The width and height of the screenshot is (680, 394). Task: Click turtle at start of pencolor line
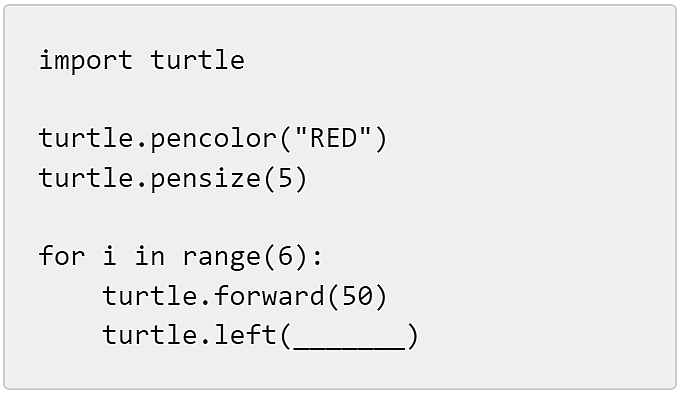[x=86, y=138]
